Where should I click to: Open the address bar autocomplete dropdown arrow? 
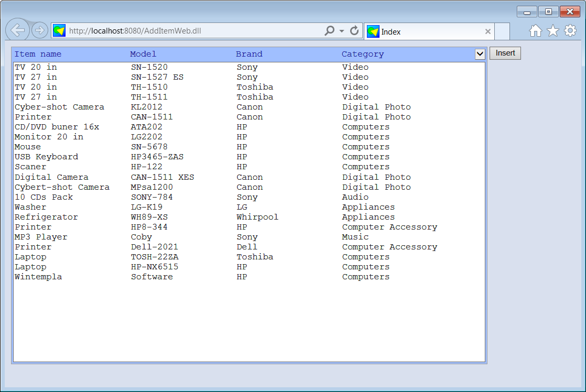[342, 31]
